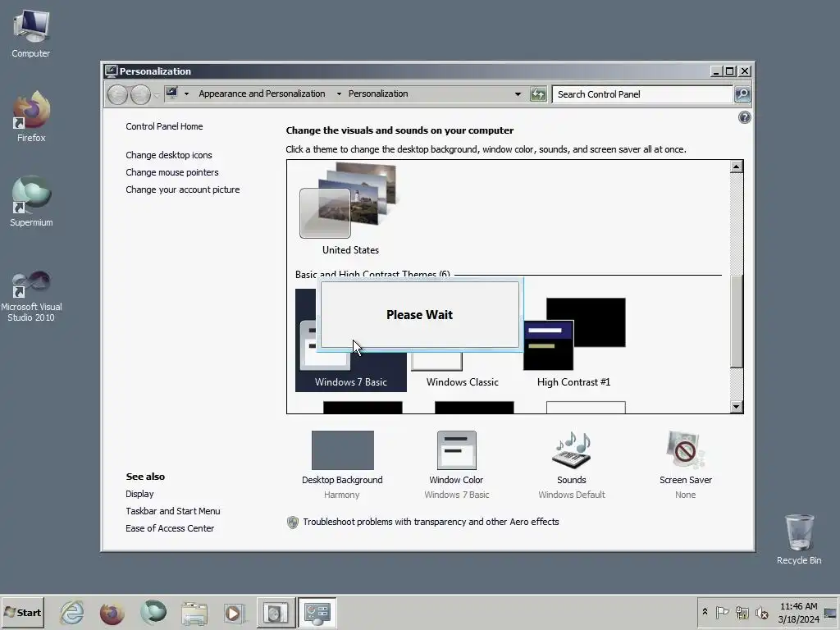Viewport: 840px width, 630px height.
Task: Open Internet Explorer from the taskbar
Action: coord(72,612)
